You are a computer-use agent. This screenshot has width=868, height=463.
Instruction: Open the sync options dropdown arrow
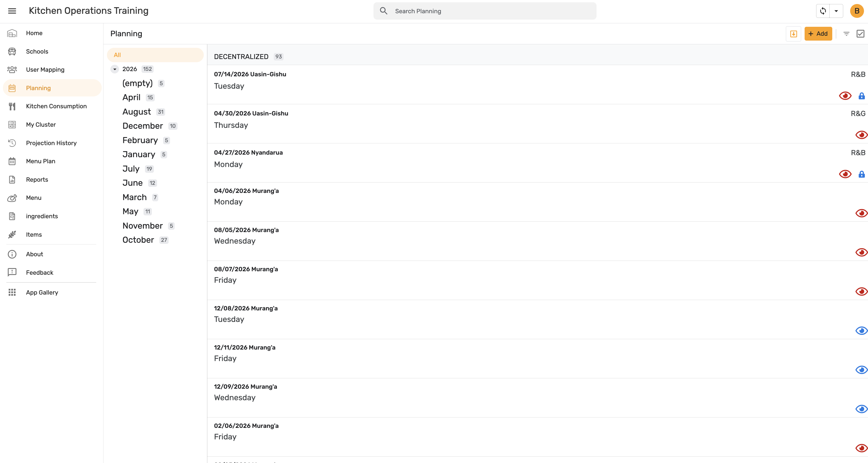836,11
